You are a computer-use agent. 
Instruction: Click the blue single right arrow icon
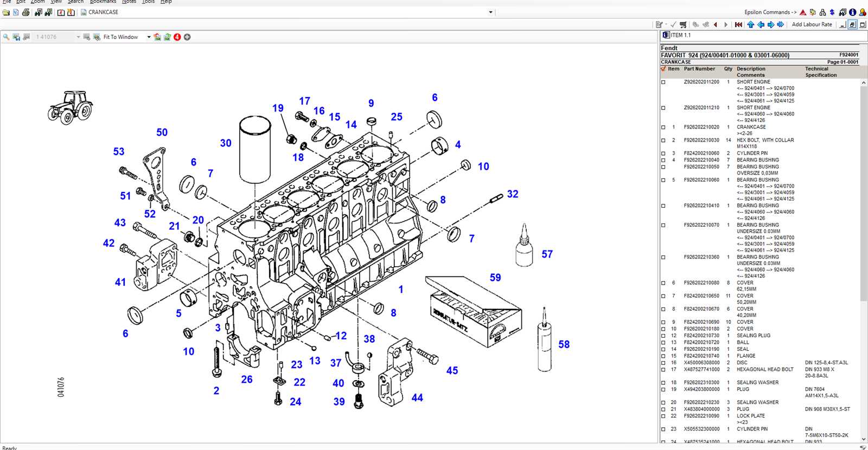(x=770, y=24)
